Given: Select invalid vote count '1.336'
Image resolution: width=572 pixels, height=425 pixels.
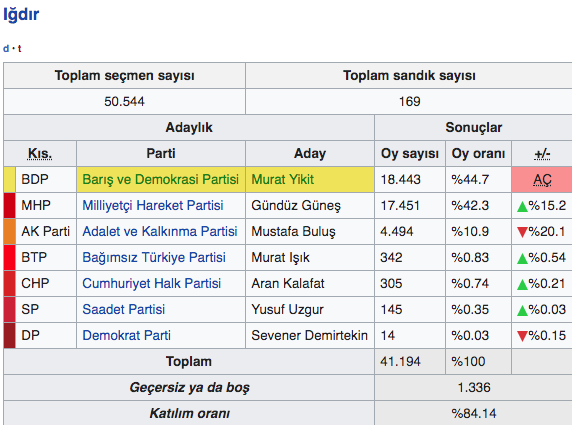Looking at the screenshot, I should click(x=474, y=387).
